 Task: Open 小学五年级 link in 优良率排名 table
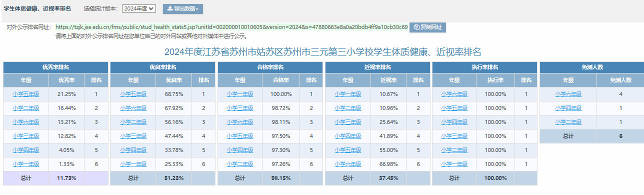tap(133, 94)
